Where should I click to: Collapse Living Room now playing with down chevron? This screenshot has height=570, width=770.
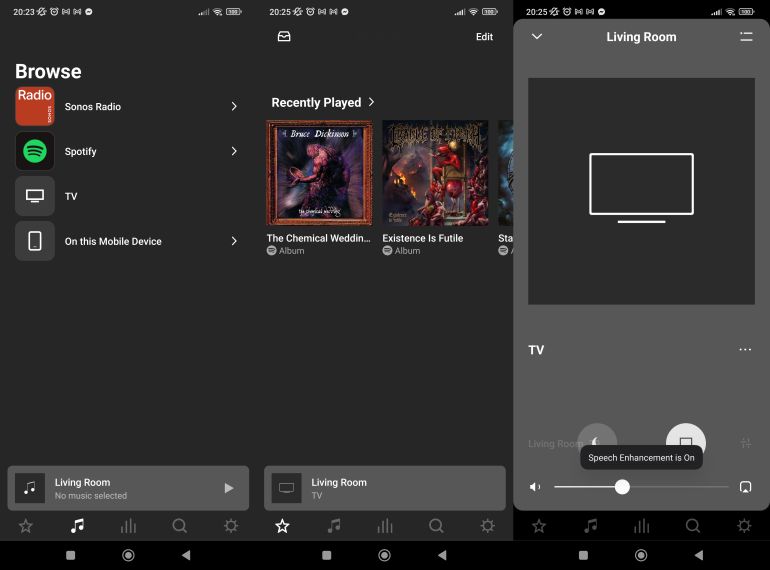[537, 36]
